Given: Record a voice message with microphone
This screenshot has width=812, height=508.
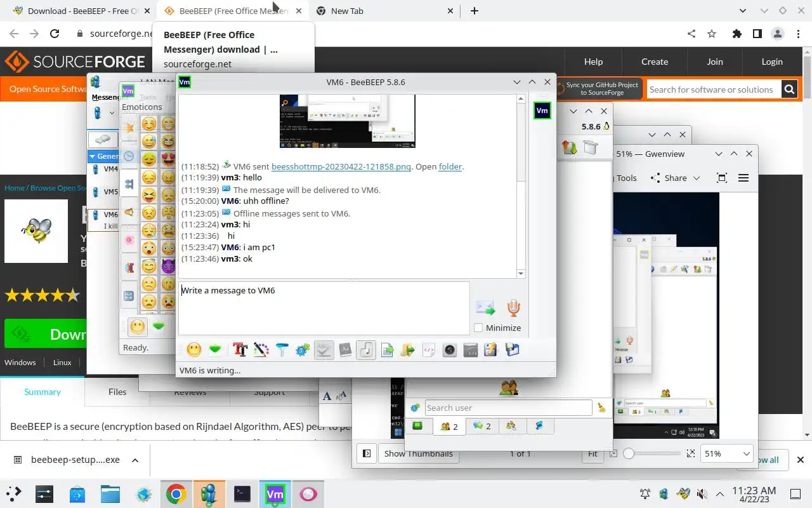Looking at the screenshot, I should pyautogui.click(x=513, y=308).
